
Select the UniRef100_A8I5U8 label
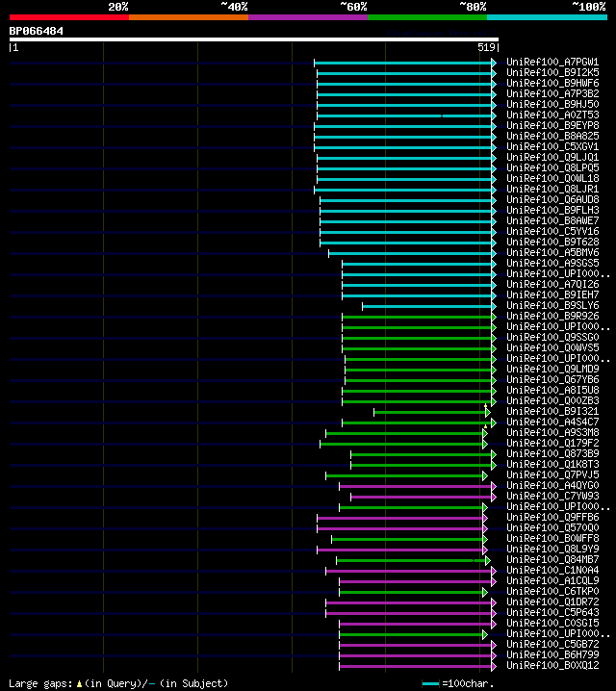point(552,390)
